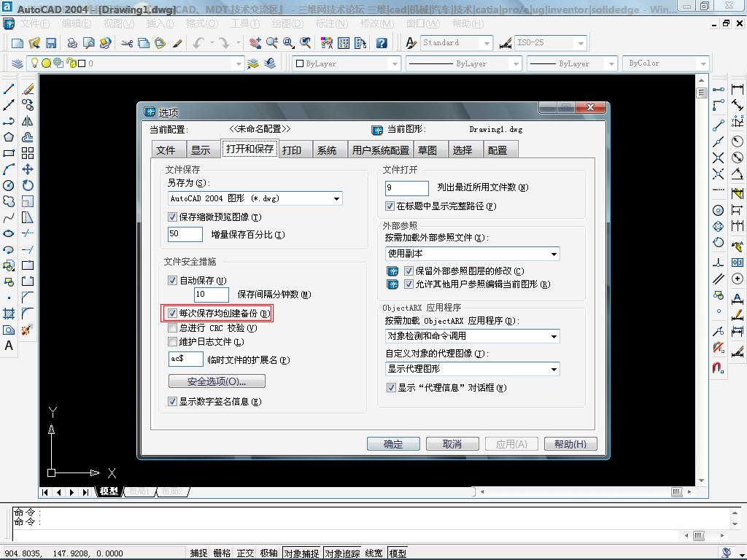Select the Erase tool
The image size is (747, 560).
click(x=28, y=89)
